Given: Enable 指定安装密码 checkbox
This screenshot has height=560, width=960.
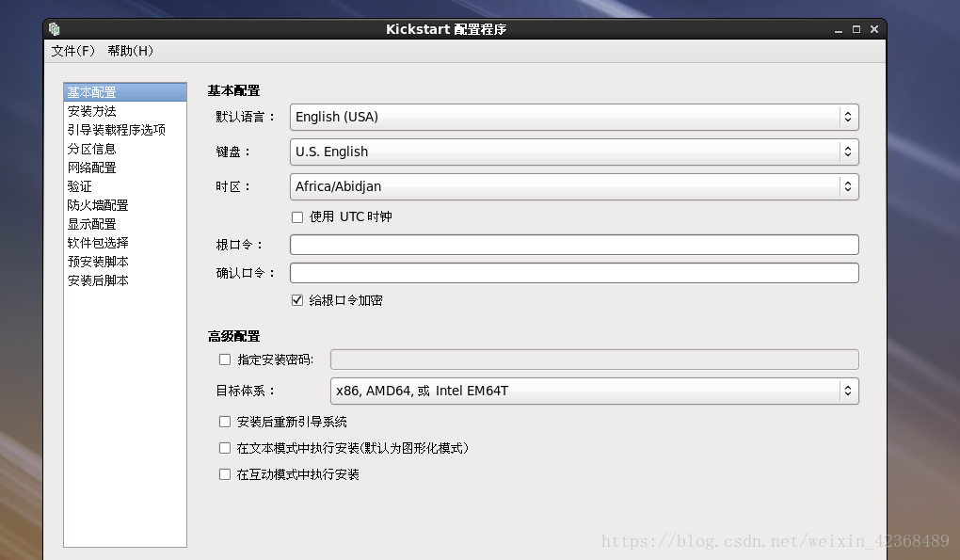Looking at the screenshot, I should 225,360.
